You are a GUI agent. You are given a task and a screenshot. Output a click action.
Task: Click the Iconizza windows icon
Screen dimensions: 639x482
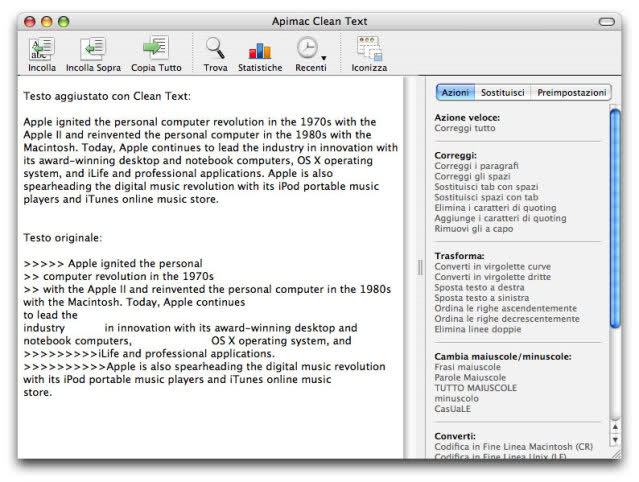[369, 48]
